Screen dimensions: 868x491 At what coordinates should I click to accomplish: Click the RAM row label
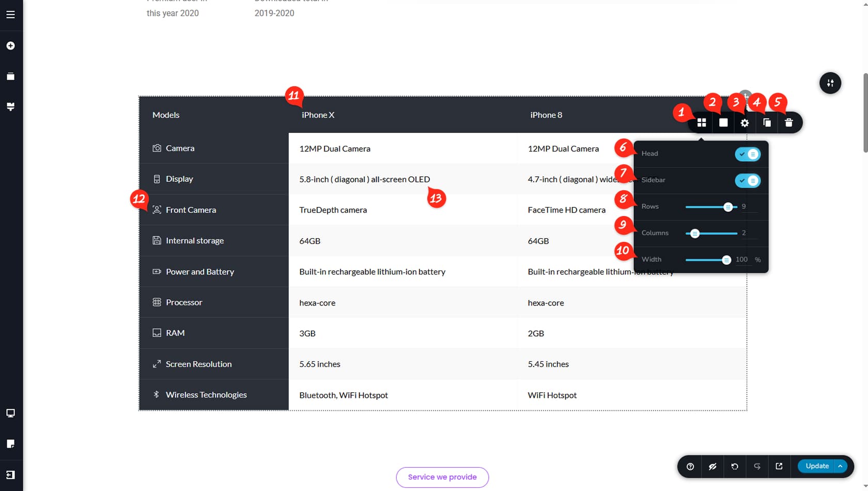(x=175, y=333)
